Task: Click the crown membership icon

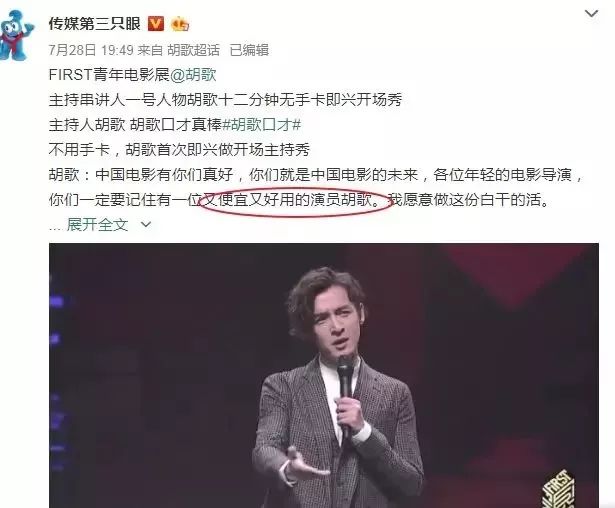Action: (180, 24)
